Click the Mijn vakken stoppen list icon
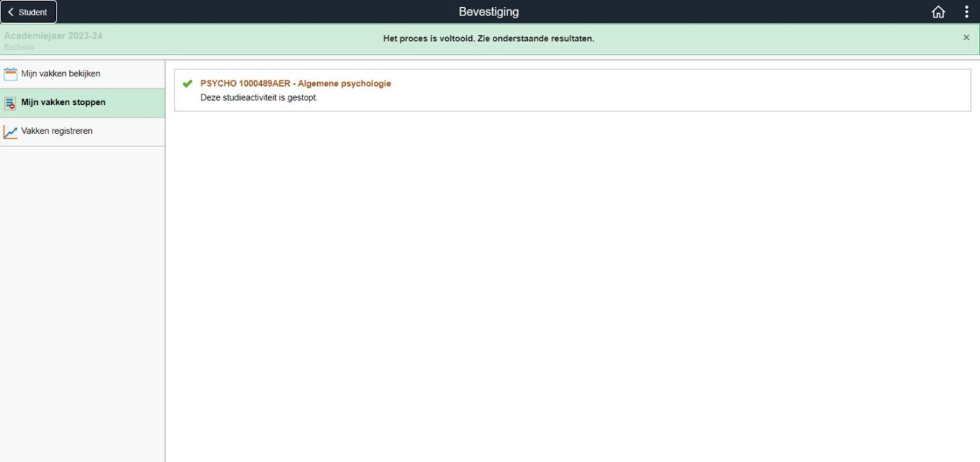The height and width of the screenshot is (462, 980). [10, 103]
